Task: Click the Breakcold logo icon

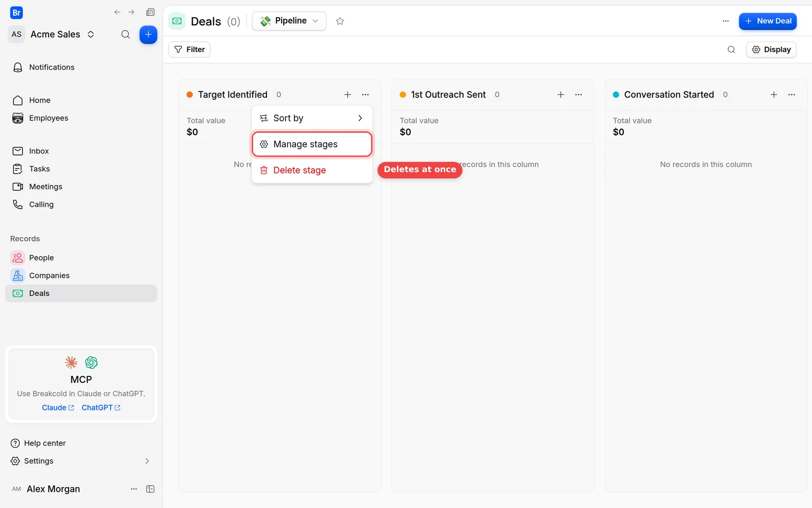Action: click(16, 13)
